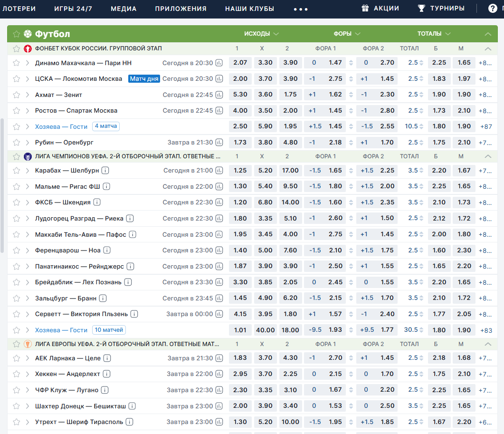504x434 pixels.
Task: Show info icon for Серветт — Виктория Пльзень
Action: 134,314
